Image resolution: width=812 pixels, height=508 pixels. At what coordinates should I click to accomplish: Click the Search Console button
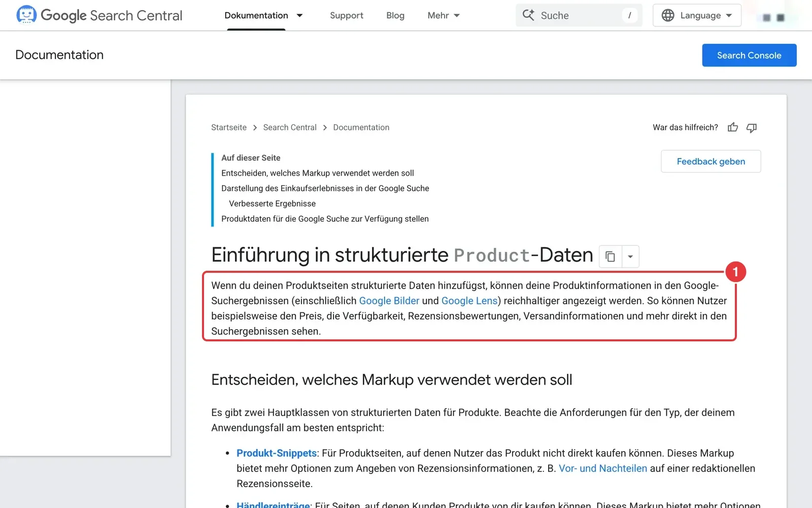point(749,55)
